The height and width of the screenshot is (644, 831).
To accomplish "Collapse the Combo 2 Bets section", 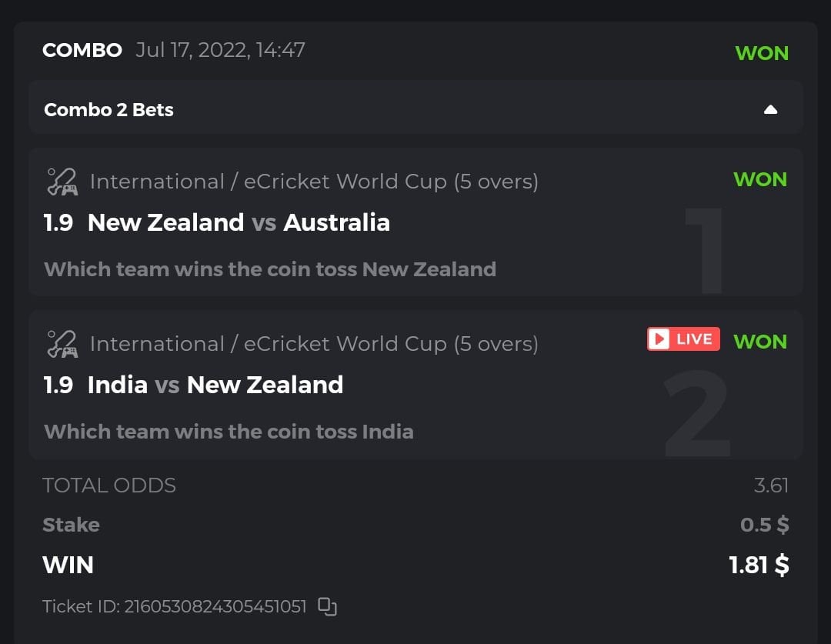I will click(770, 109).
